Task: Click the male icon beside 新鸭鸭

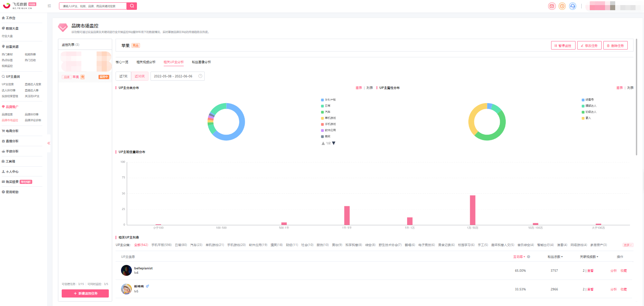Action: [147, 286]
